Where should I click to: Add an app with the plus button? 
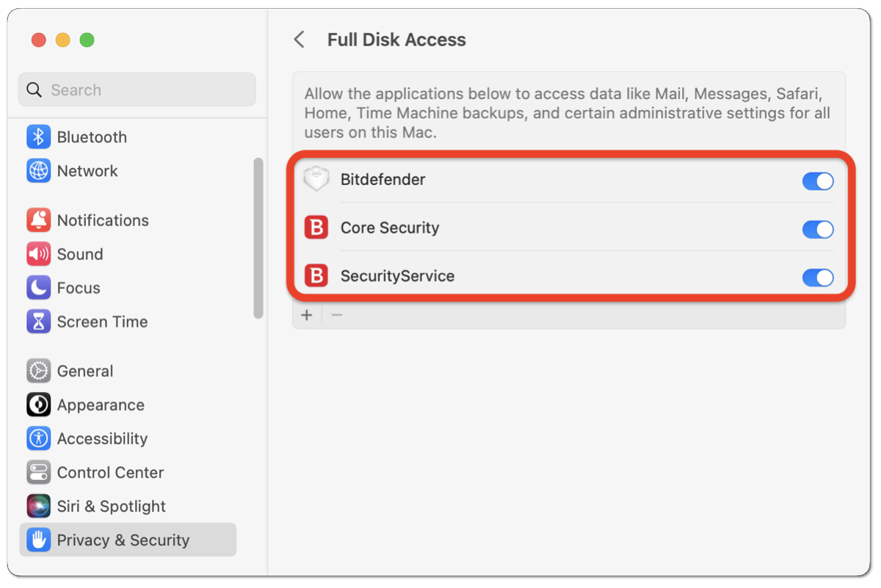coord(307,314)
